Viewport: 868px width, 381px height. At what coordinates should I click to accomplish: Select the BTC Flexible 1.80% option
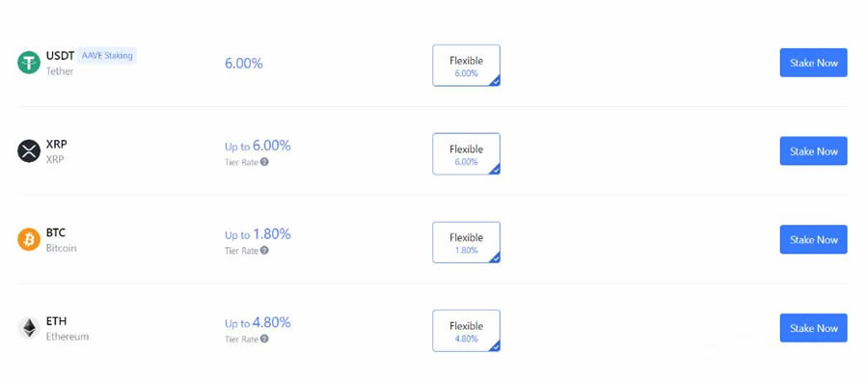click(x=466, y=242)
